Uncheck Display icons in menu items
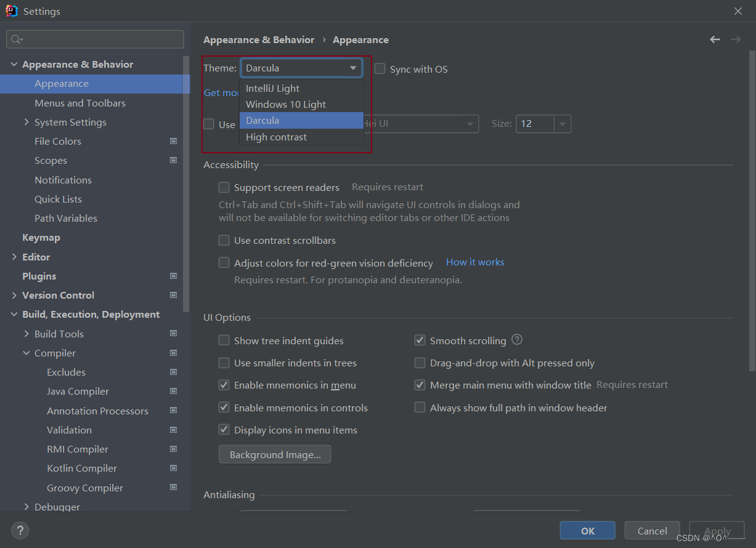The width and height of the screenshot is (756, 548). pos(224,430)
